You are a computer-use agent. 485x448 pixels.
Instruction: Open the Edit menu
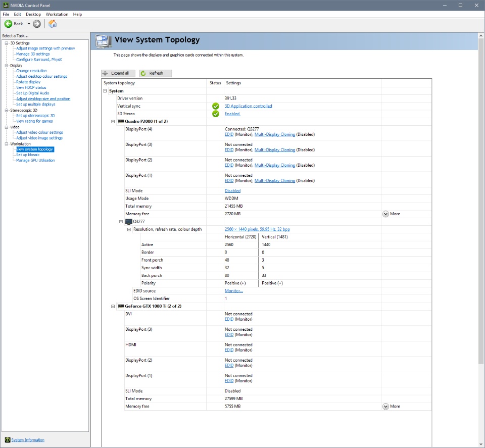(17, 14)
